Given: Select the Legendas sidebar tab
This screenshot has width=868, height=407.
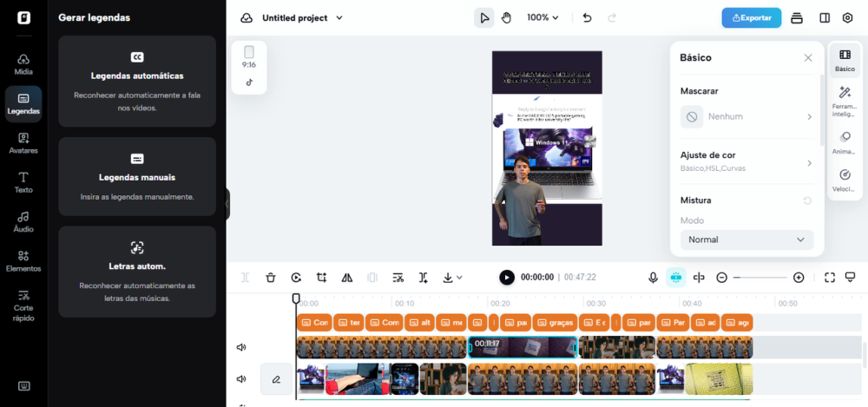Looking at the screenshot, I should 23,104.
